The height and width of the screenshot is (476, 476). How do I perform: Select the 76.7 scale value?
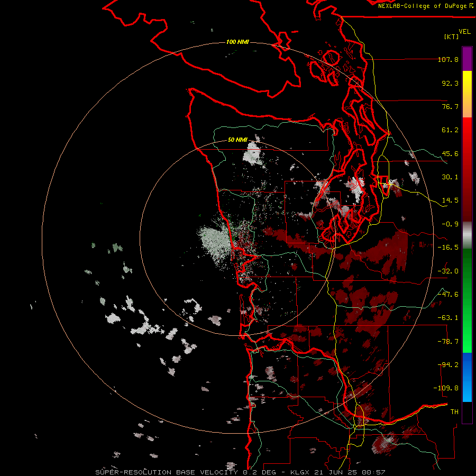pos(450,106)
